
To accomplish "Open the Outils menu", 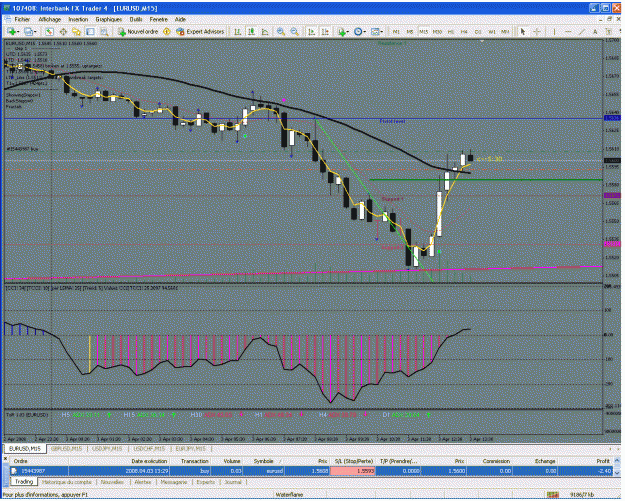I will tap(136, 19).
